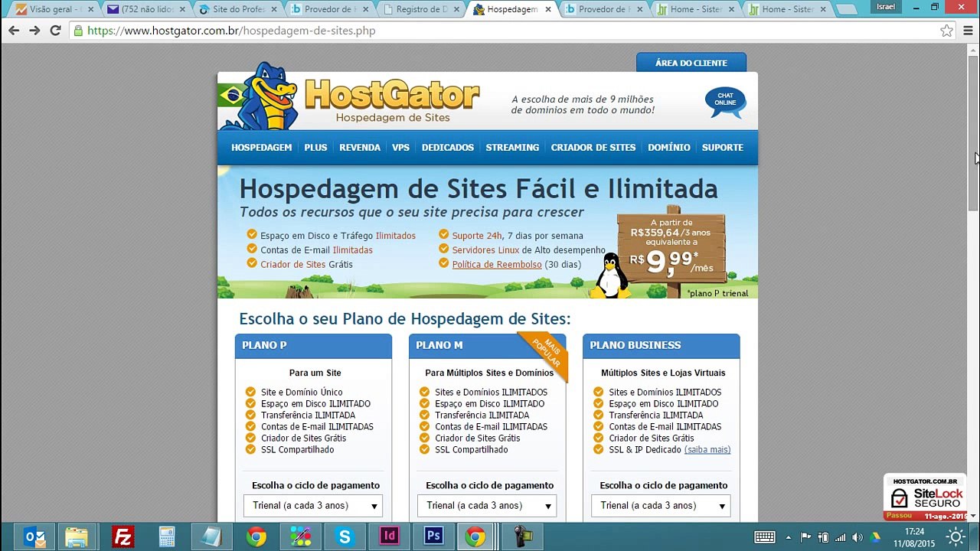980x551 pixels.
Task: Click the green HTTPS padlock icon
Action: pyautogui.click(x=78, y=31)
